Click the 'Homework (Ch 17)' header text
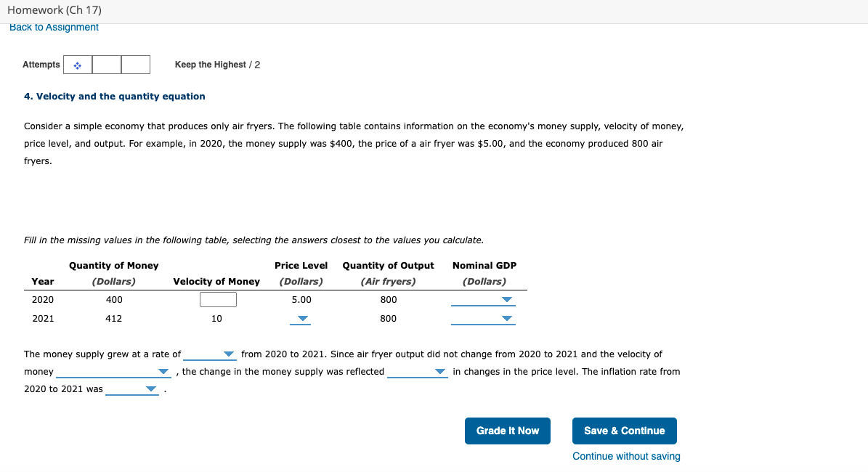Image resolution: width=868 pixels, height=472 pixels. click(x=54, y=10)
